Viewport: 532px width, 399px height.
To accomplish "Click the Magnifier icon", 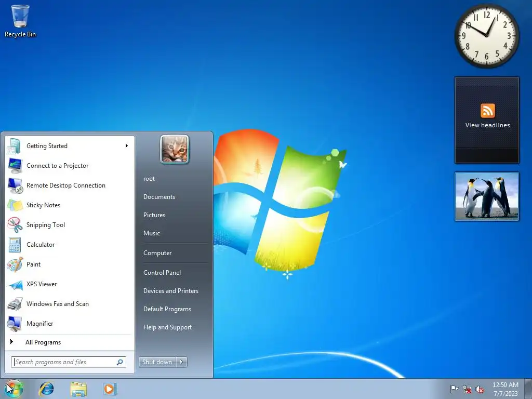I will coord(15,324).
